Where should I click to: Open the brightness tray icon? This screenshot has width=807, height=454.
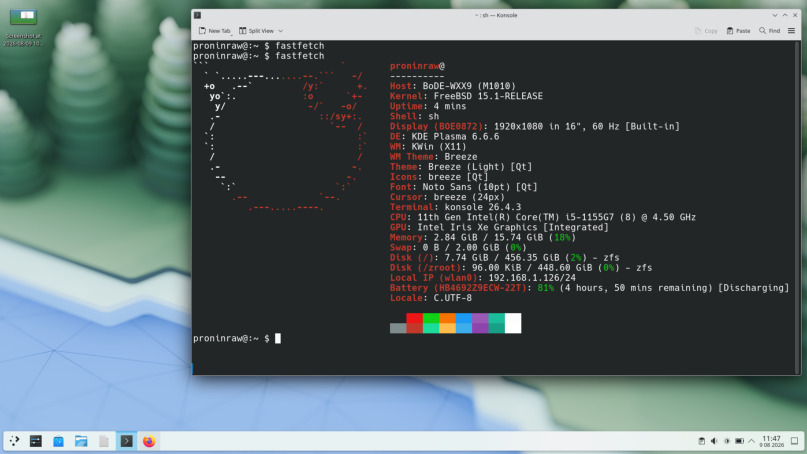727,441
